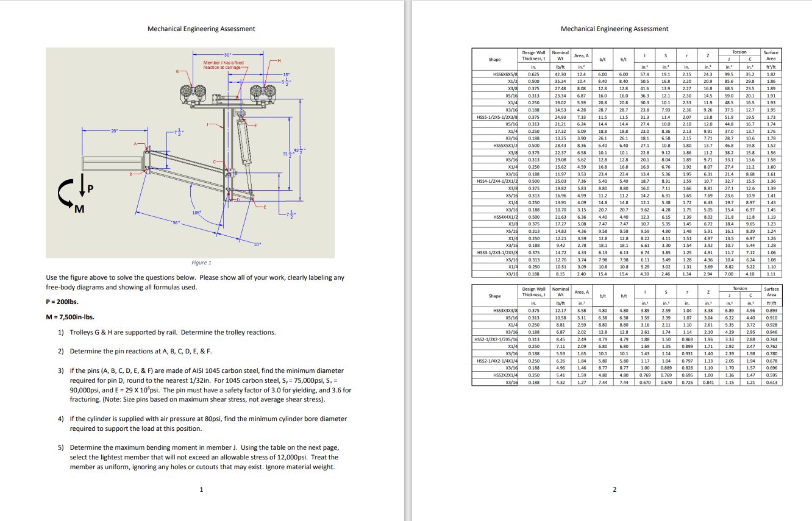The height and width of the screenshot is (521, 812).
Task: Click the page 1 'Mechanical Engineering Assessment' heading
Action: (201, 29)
